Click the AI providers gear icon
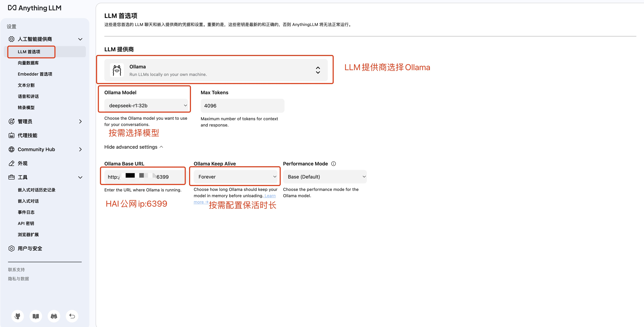The height and width of the screenshot is (327, 644). tap(12, 39)
